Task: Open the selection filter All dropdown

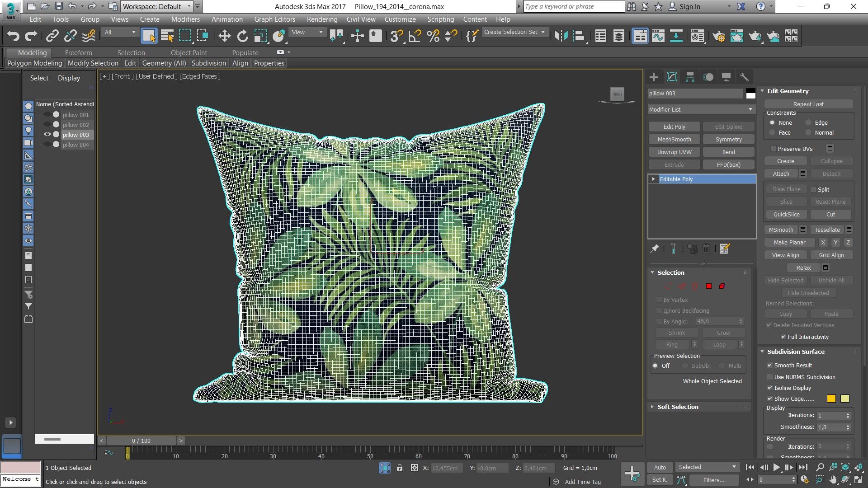Action: click(119, 32)
